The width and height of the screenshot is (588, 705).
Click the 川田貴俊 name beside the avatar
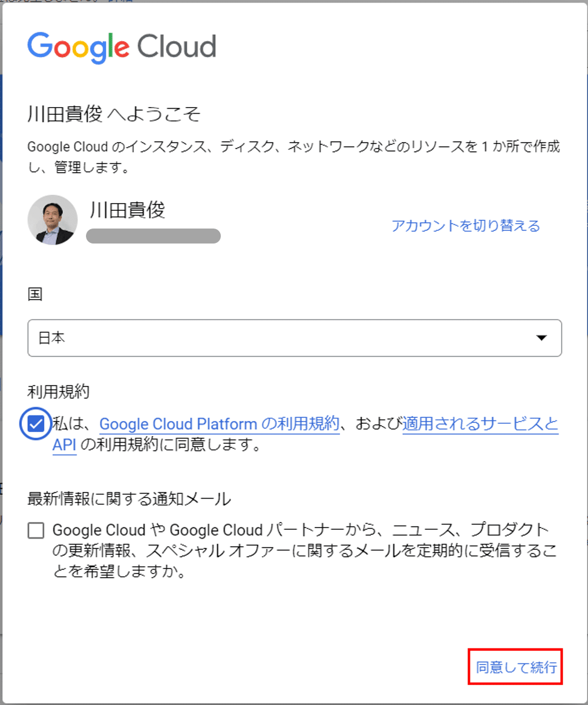(x=127, y=210)
